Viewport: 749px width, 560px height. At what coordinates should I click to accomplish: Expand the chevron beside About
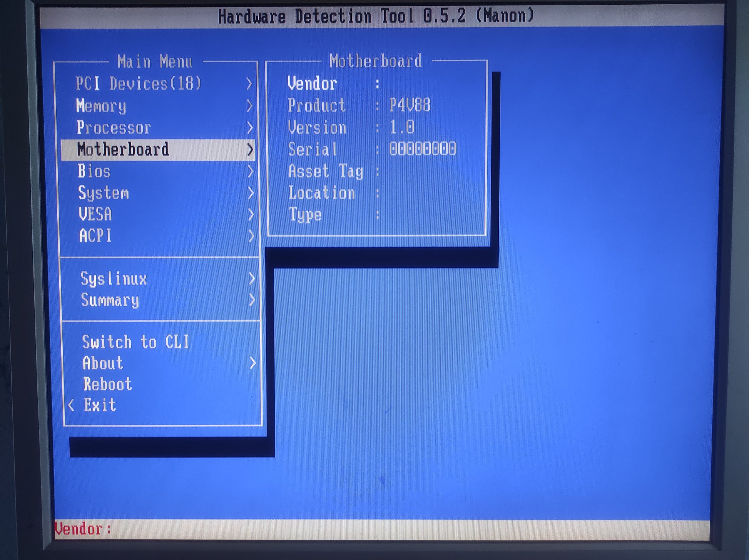[x=253, y=363]
